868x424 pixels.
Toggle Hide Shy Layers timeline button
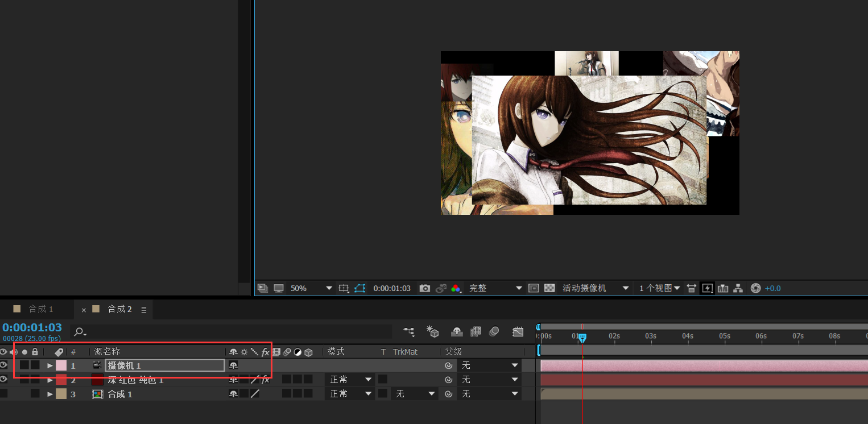pyautogui.click(x=457, y=331)
